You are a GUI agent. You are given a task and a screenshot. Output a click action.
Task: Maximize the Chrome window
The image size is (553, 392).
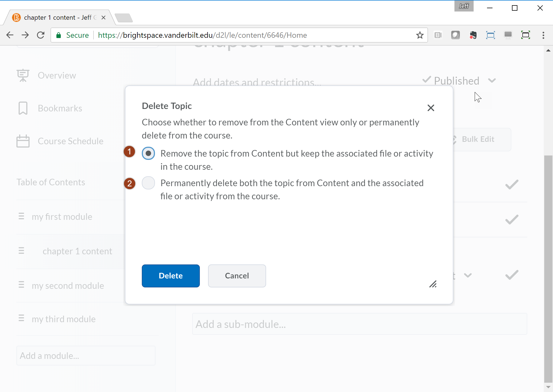515,8
